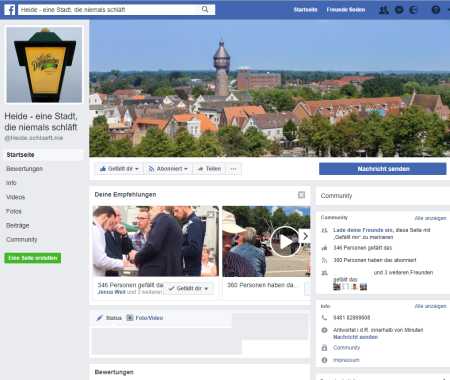
Task: Open Freunde finden in top bar
Action: pyautogui.click(x=346, y=10)
